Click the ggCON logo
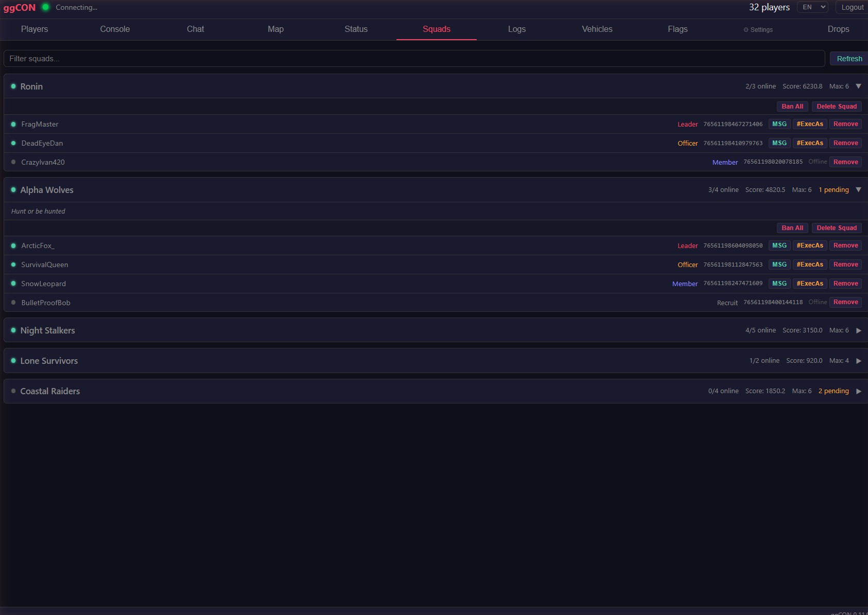The height and width of the screenshot is (615, 868). [20, 8]
